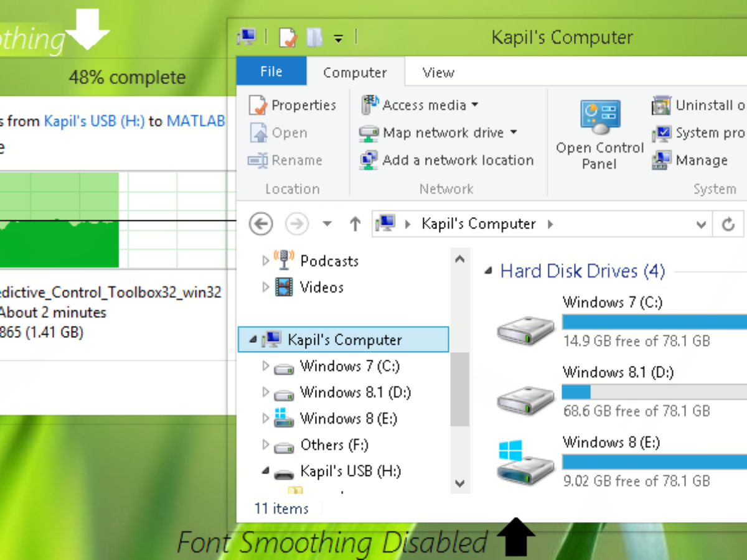
Task: Open the Access media dropdown
Action: pyautogui.click(x=420, y=105)
